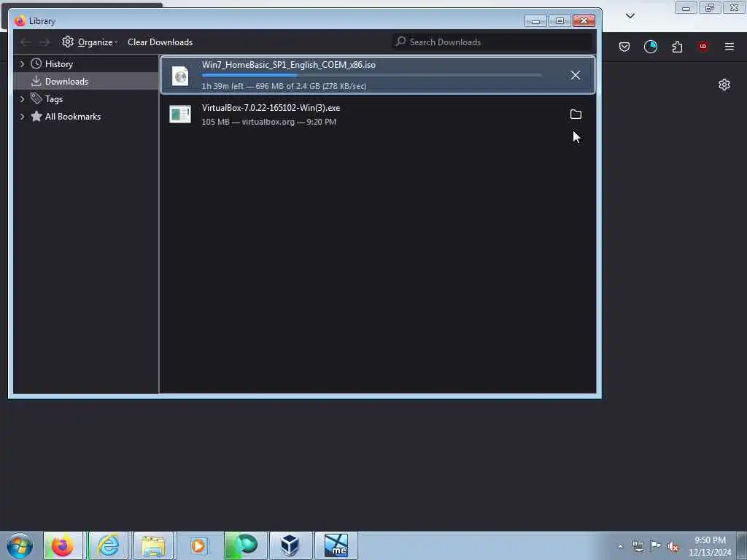Open containing folder for VirtualBox installer
747x560 pixels.
tap(576, 114)
